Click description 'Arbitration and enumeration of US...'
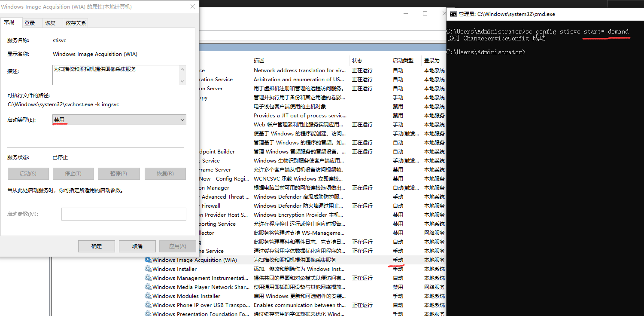 [299, 80]
